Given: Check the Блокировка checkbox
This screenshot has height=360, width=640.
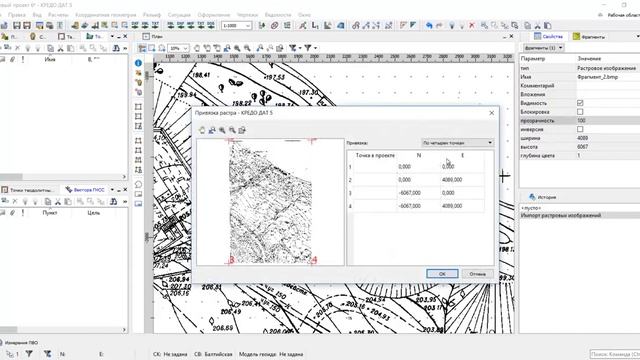Looking at the screenshot, I should pyautogui.click(x=580, y=112).
